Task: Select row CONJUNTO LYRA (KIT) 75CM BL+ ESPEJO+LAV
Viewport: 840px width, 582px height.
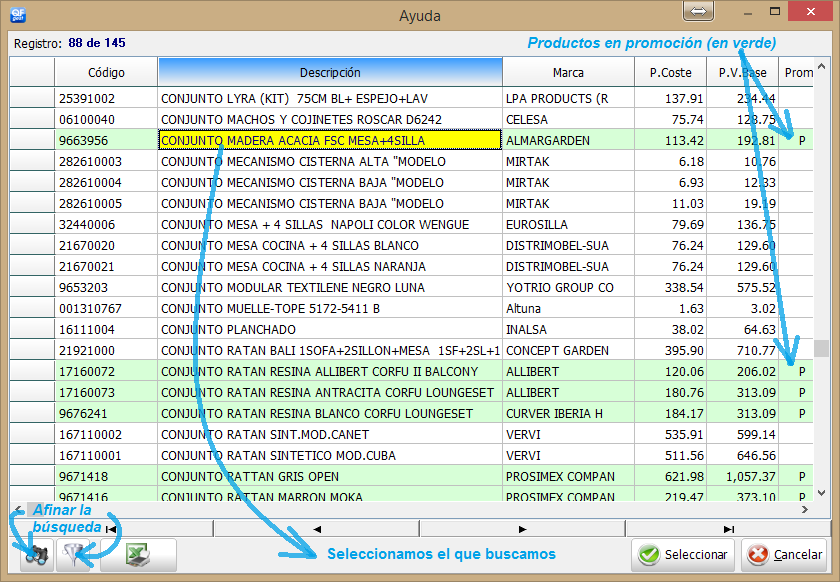Action: pyautogui.click(x=411, y=98)
